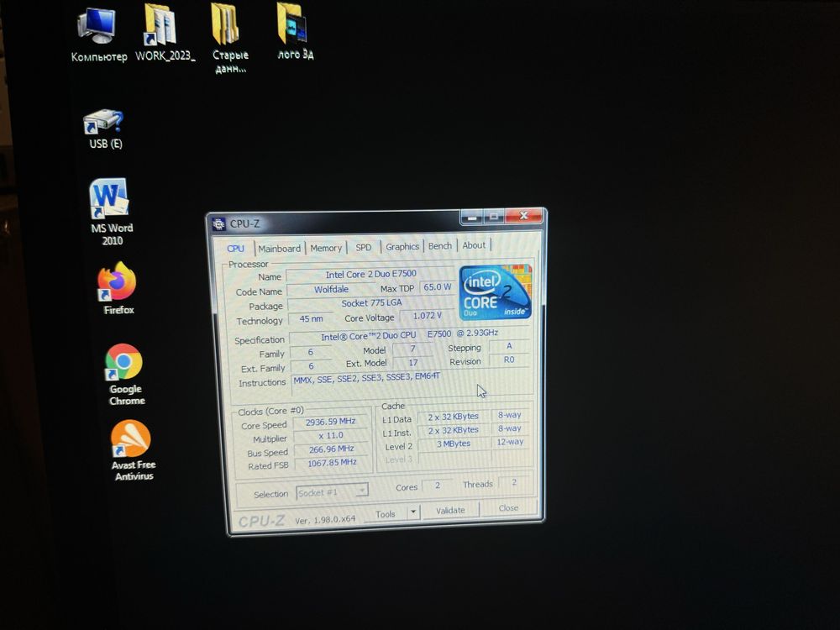Launch MS Word 2010 shortcut
840x630 pixels.
110,213
